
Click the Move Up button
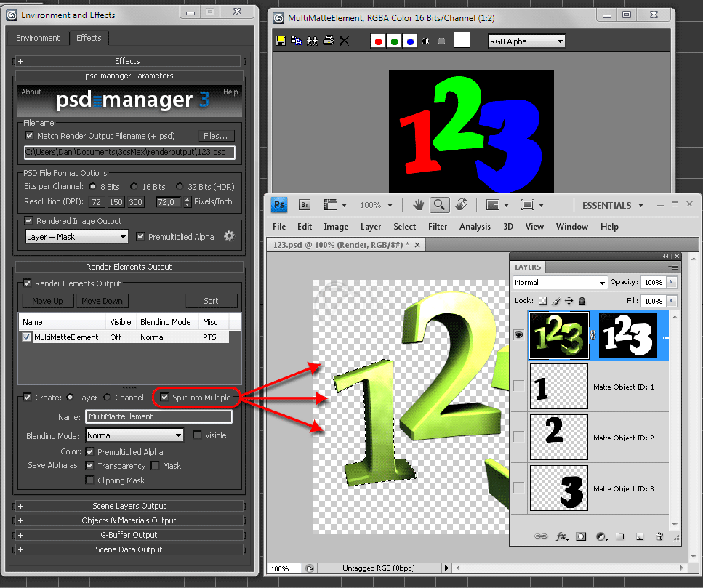47,301
